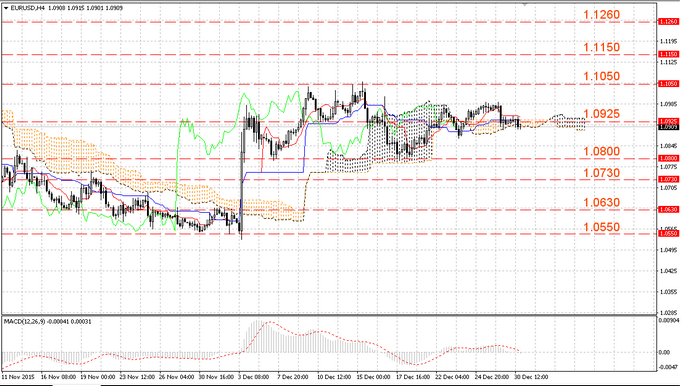Click the red 1.1050 tag on price axis
The width and height of the screenshot is (685, 386).
point(668,83)
